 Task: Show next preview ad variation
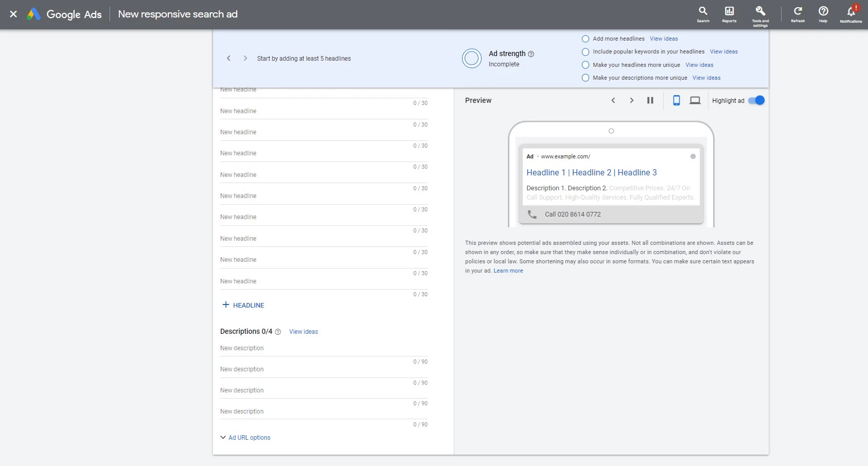tap(631, 100)
